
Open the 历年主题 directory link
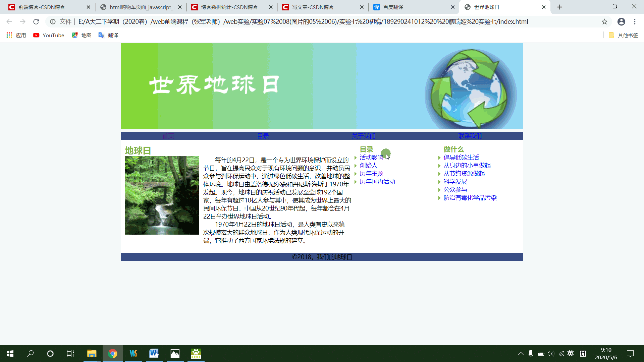(371, 173)
